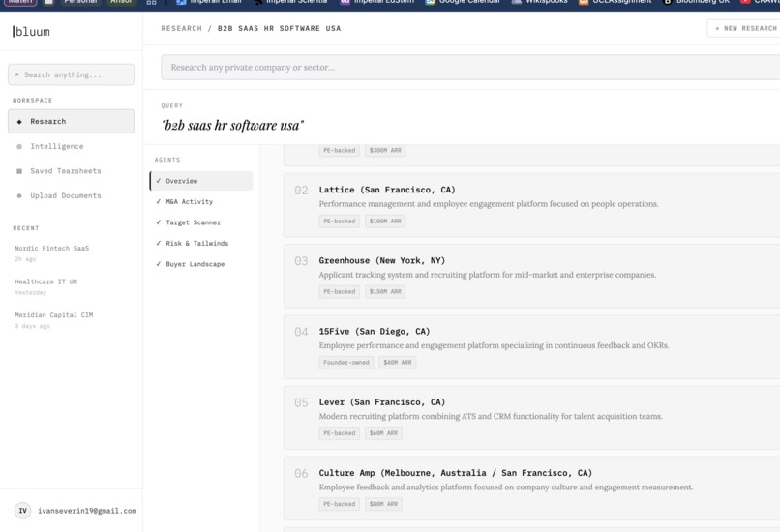
Task: Click the PE-backed tag on Greenhouse
Action: coord(340,292)
